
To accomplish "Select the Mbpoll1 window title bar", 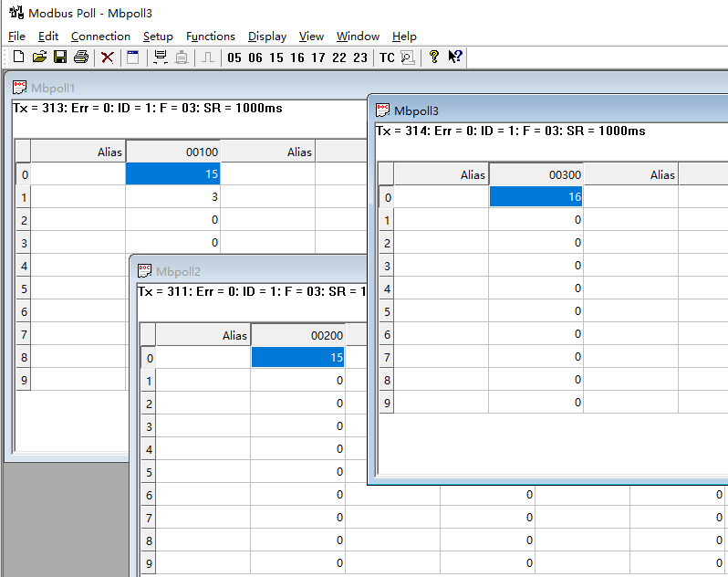I will point(182,88).
